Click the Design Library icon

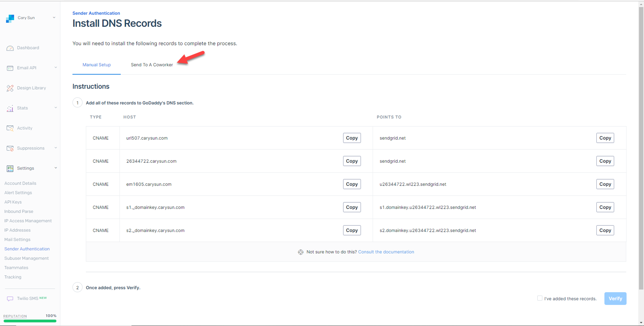pos(10,88)
